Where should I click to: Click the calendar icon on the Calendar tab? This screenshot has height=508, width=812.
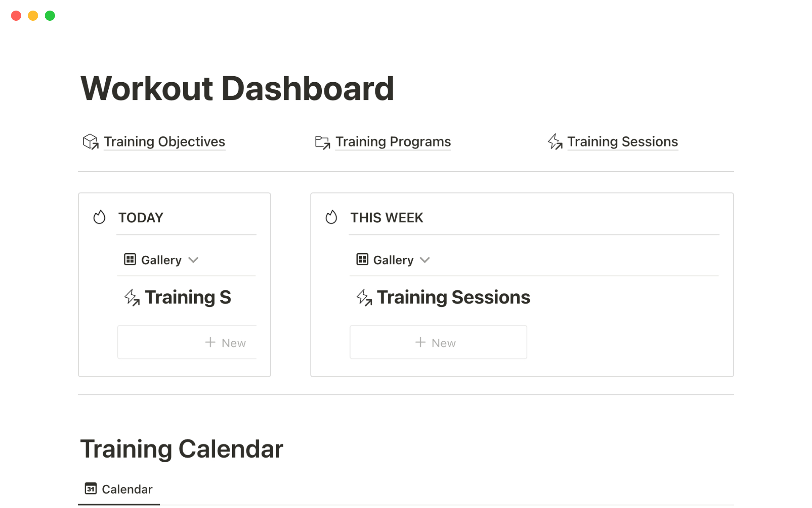click(x=91, y=489)
